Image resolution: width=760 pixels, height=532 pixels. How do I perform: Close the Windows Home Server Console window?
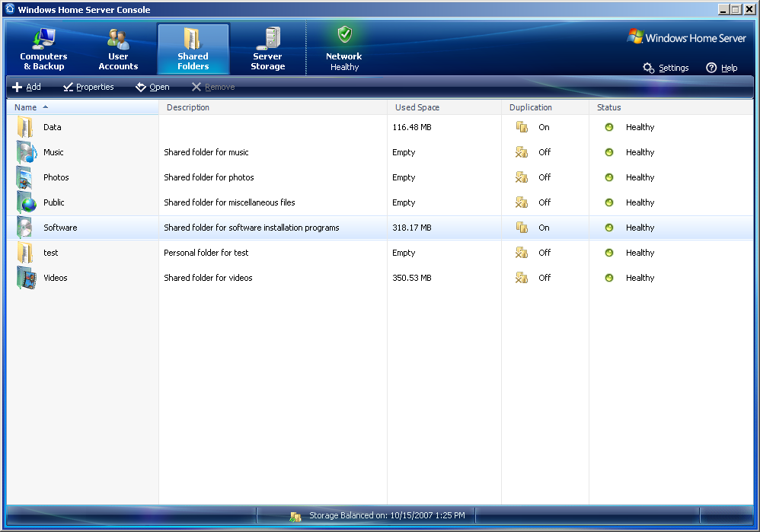[749, 10]
